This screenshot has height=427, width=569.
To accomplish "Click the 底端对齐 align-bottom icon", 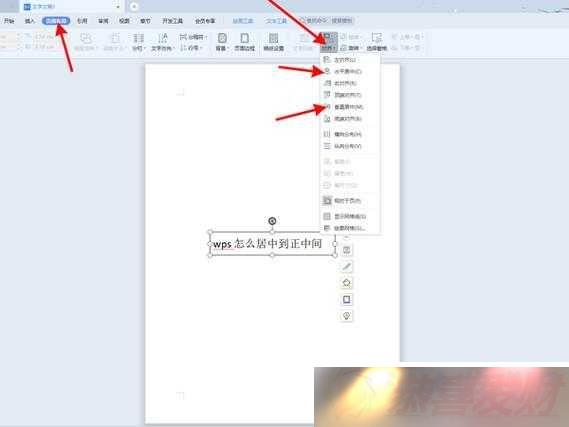I will 327,119.
